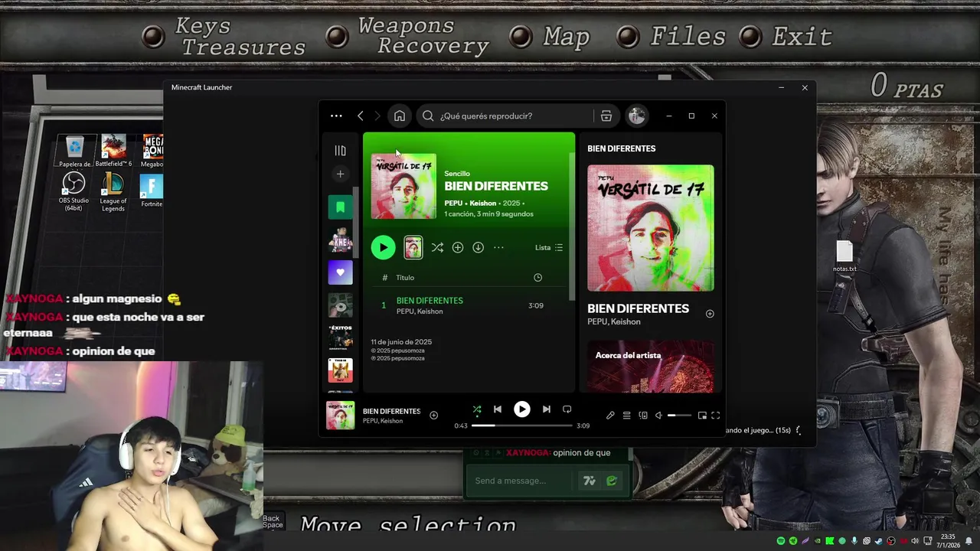
Task: Seek in the song progress bar
Action: click(x=522, y=425)
